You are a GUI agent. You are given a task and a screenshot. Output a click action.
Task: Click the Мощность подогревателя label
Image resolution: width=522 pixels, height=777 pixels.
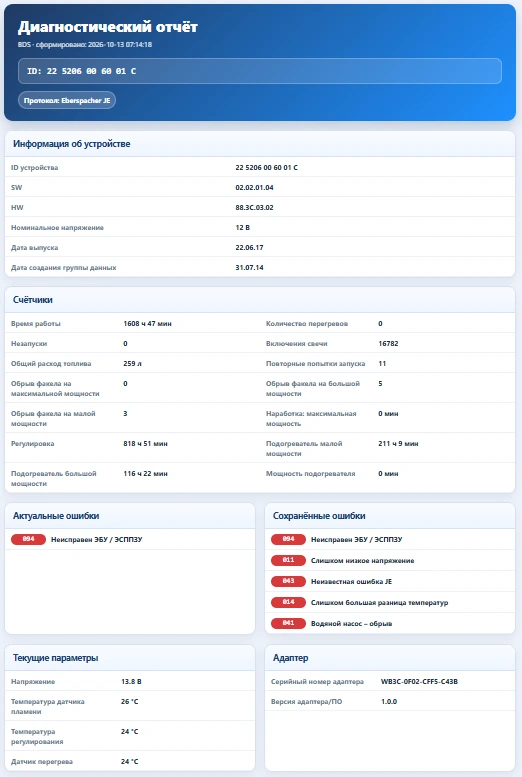[x=310, y=474]
